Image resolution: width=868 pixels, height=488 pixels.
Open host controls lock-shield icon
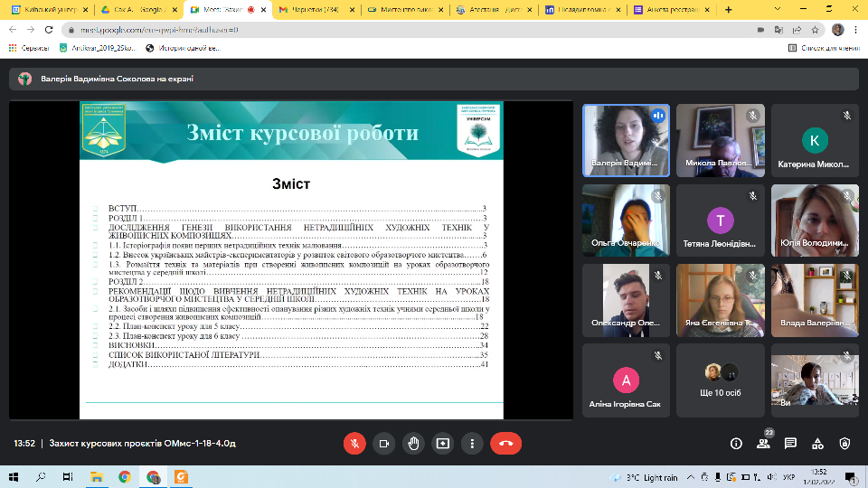coord(844,444)
